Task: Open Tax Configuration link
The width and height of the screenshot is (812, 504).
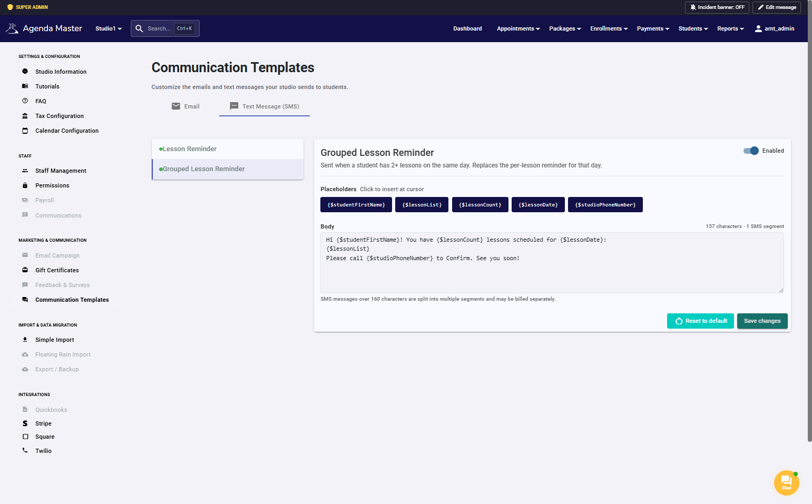Action: click(x=60, y=116)
